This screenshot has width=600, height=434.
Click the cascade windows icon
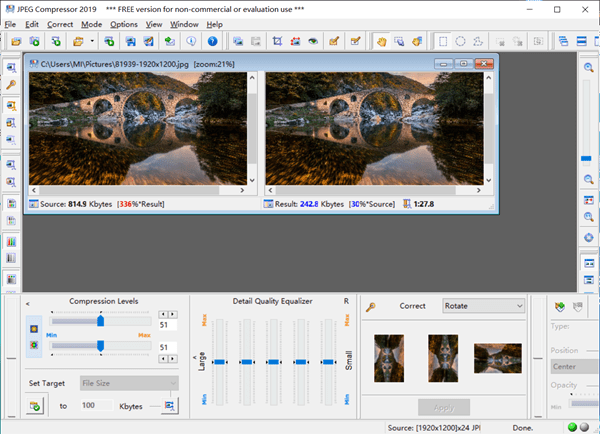click(563, 41)
